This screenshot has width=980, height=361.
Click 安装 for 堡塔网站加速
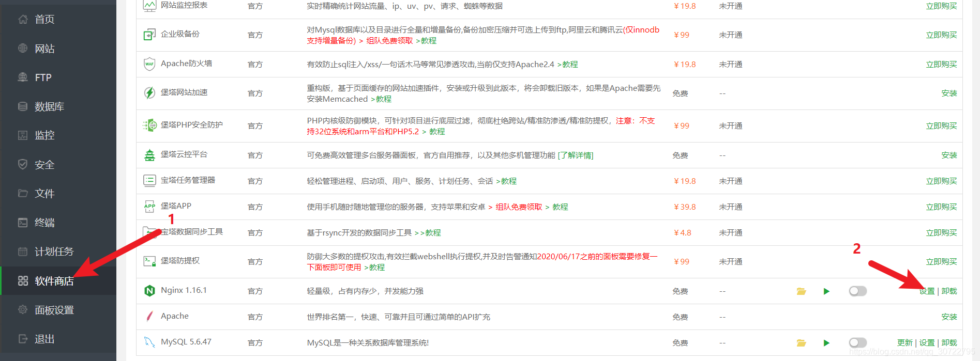(x=949, y=93)
